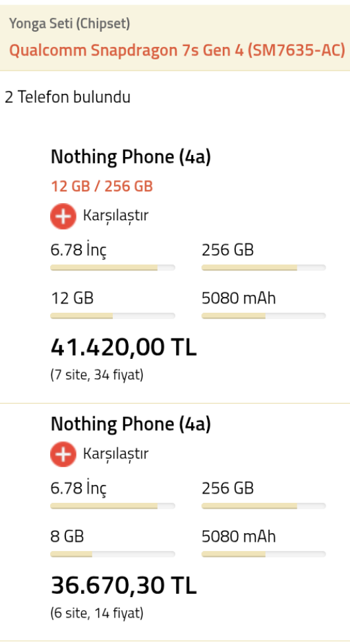Screen dimensions: 350x644
Task: Open the first Nothing Phone (4a) title
Action: 131,157
